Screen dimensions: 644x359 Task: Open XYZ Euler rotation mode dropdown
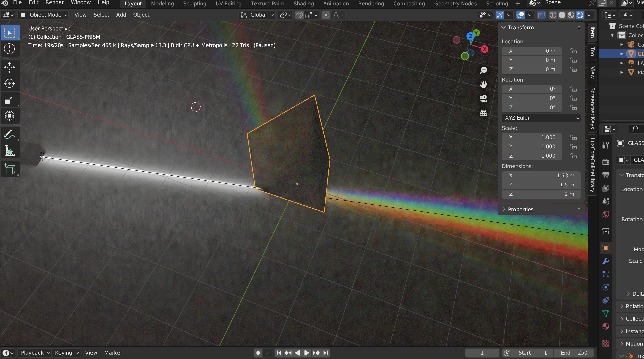(541, 118)
